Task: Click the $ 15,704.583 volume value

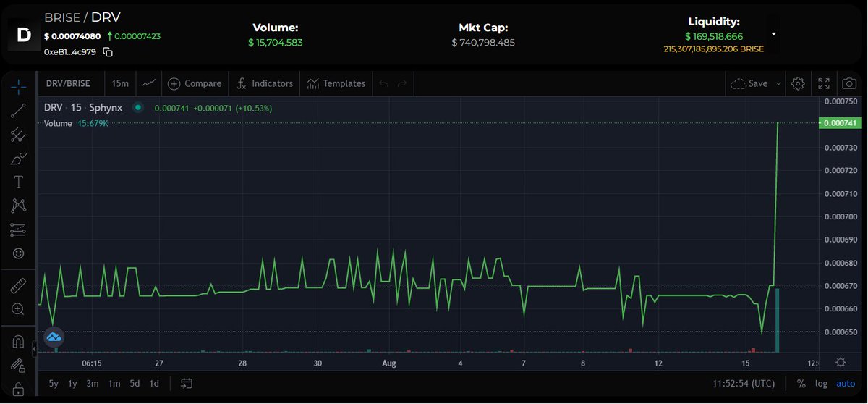Action: tap(275, 42)
